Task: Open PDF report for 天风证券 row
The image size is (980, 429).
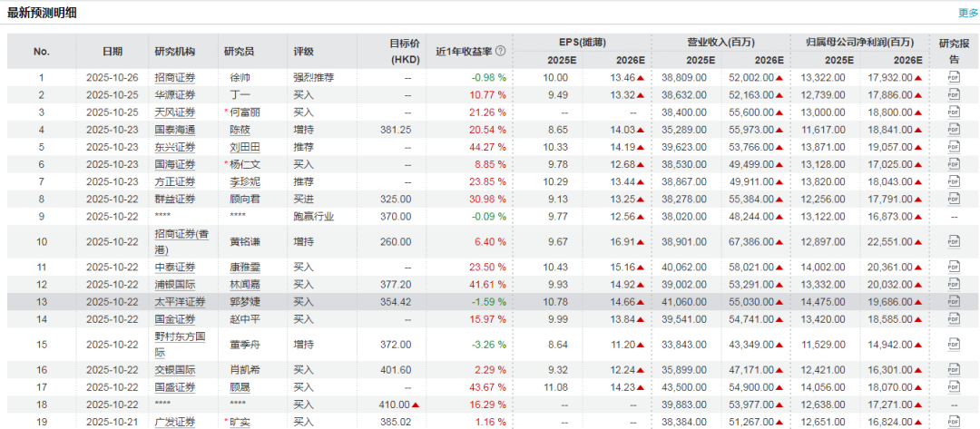Action: (954, 112)
